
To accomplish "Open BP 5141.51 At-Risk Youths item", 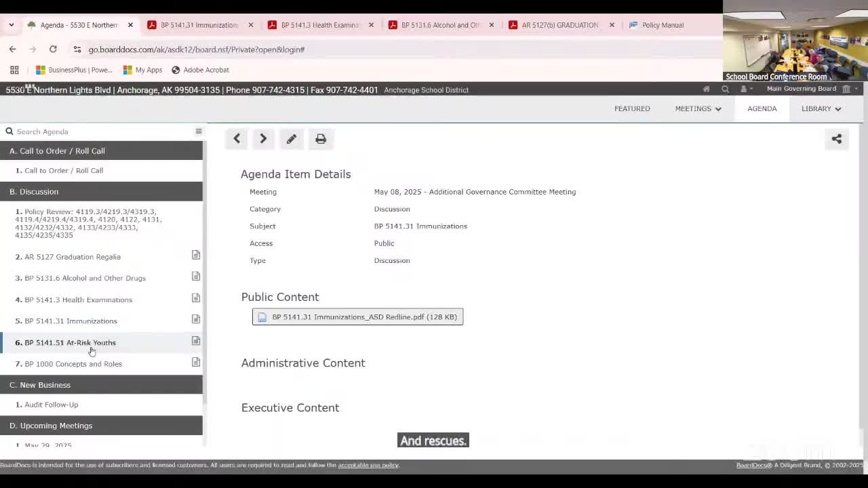I will point(66,342).
